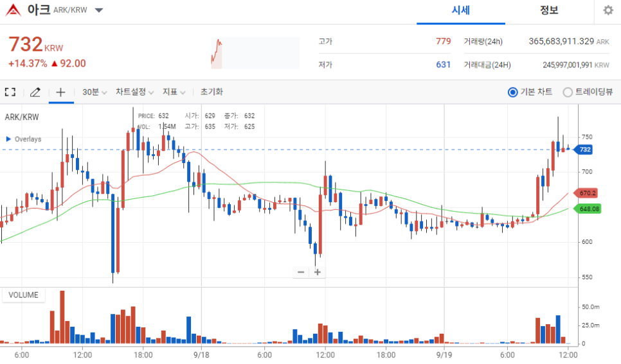Zoom out chart with minus button
This screenshot has width=621, height=364.
[x=301, y=272]
